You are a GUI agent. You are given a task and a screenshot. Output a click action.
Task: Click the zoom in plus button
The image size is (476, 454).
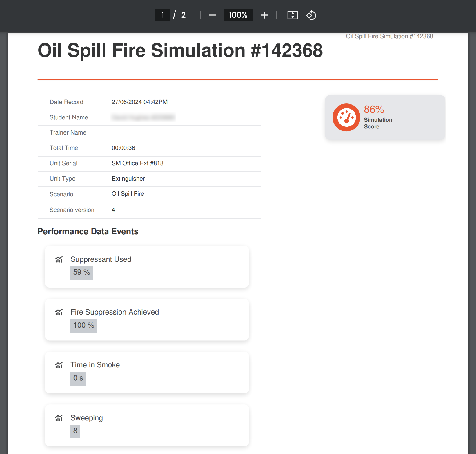pyautogui.click(x=264, y=15)
